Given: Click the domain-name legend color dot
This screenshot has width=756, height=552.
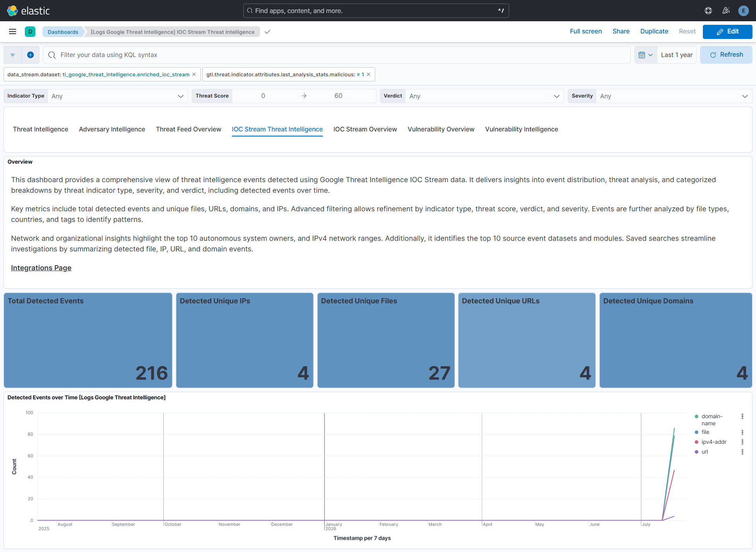Looking at the screenshot, I should coord(697,416).
